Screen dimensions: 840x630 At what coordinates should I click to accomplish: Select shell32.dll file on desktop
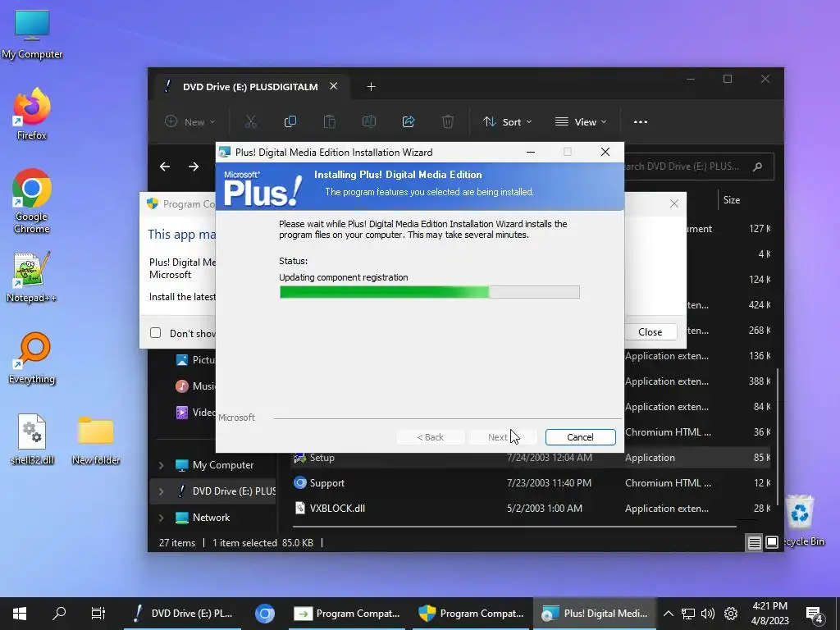point(32,440)
